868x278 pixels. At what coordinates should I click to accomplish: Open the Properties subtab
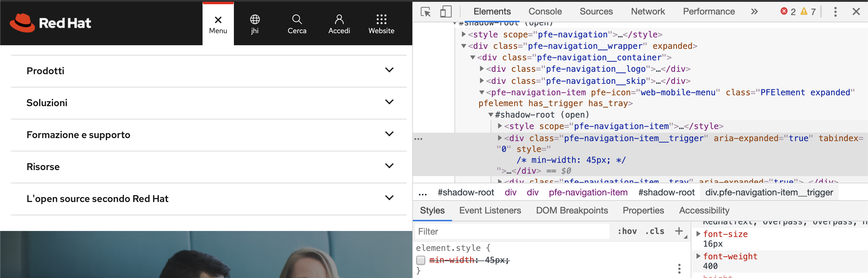643,210
